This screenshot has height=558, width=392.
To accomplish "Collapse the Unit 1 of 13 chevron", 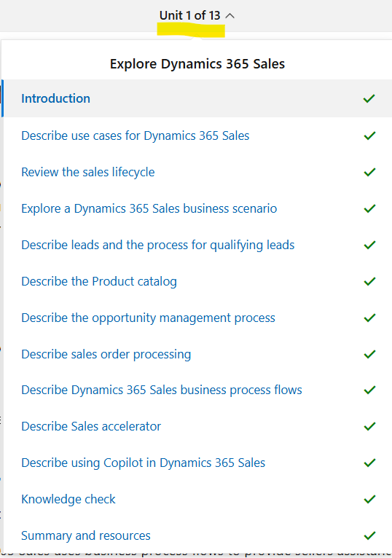I will coord(230,15).
